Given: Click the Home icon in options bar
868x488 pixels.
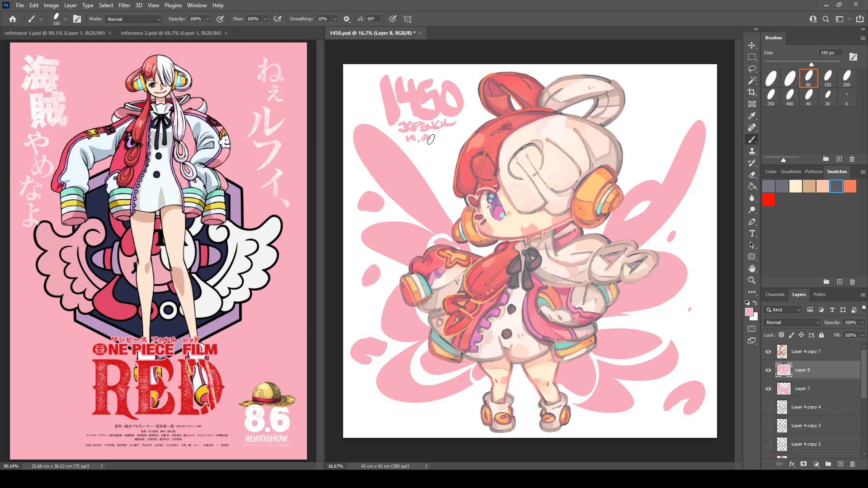Looking at the screenshot, I should coord(13,19).
